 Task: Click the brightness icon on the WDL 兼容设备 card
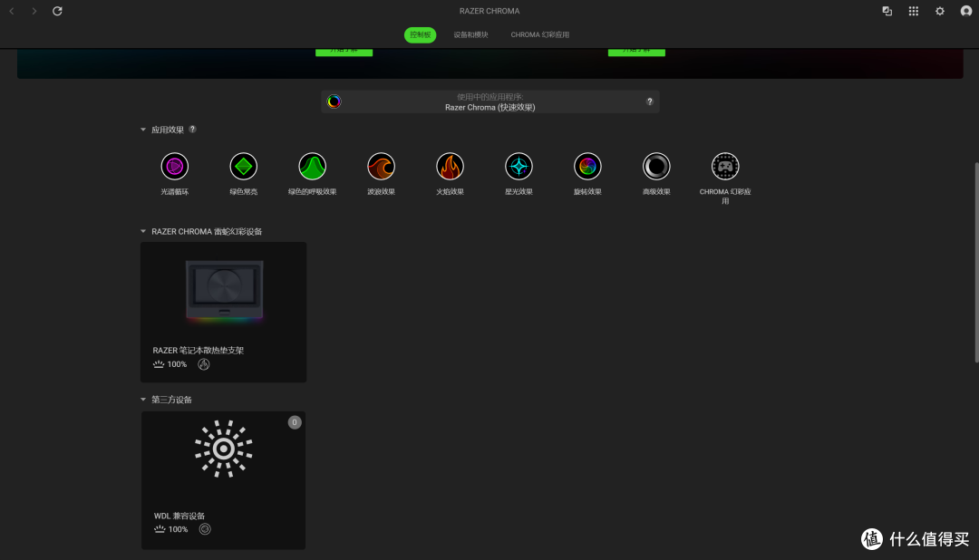pos(160,529)
